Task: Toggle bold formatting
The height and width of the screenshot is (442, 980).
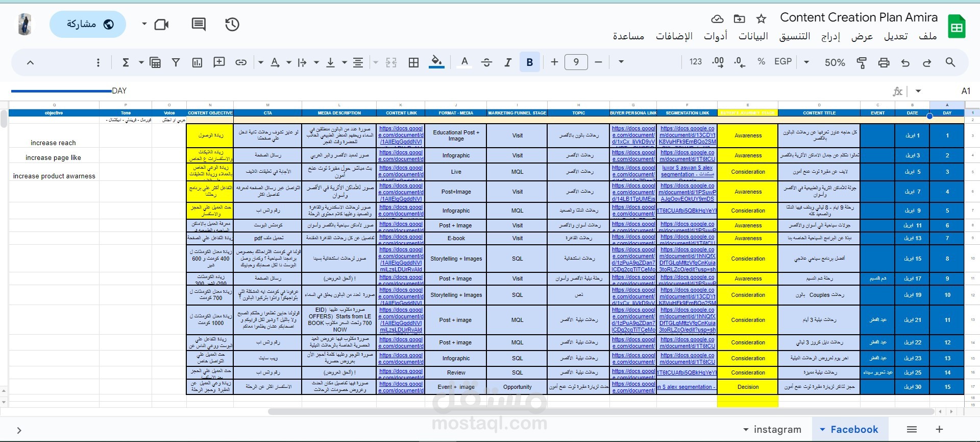Action: point(530,62)
